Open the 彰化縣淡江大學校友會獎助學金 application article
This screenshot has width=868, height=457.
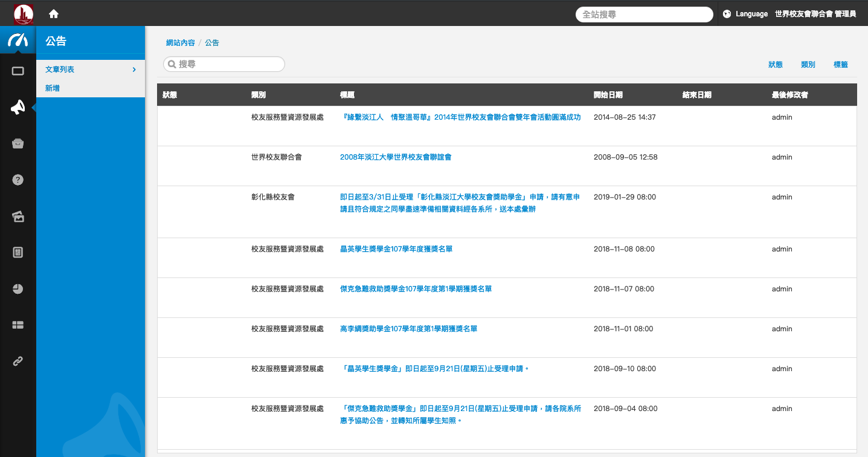point(460,203)
